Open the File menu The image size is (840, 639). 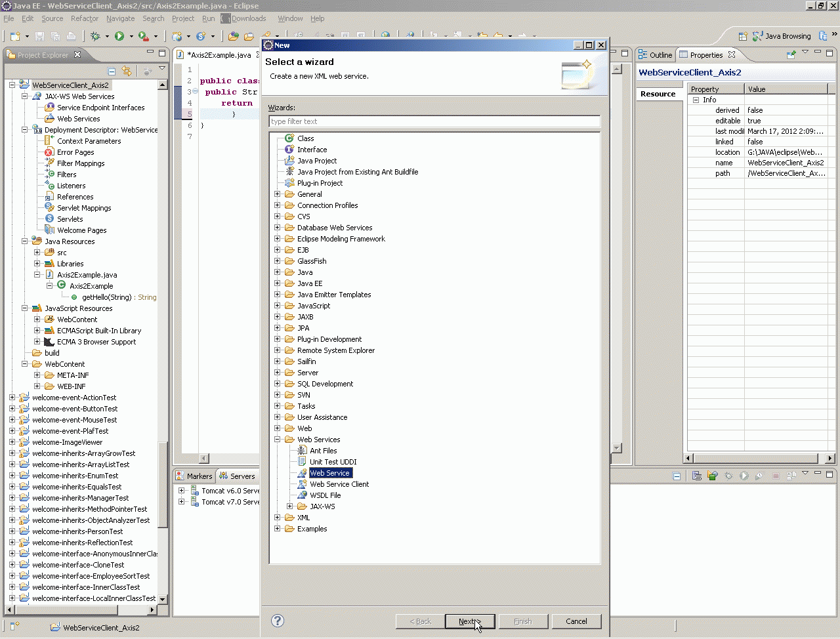click(9, 18)
